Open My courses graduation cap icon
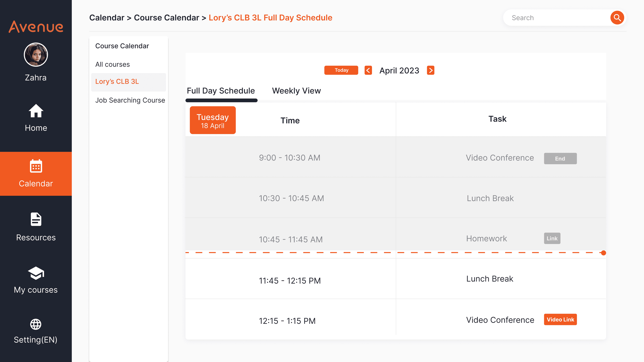 [x=36, y=273]
